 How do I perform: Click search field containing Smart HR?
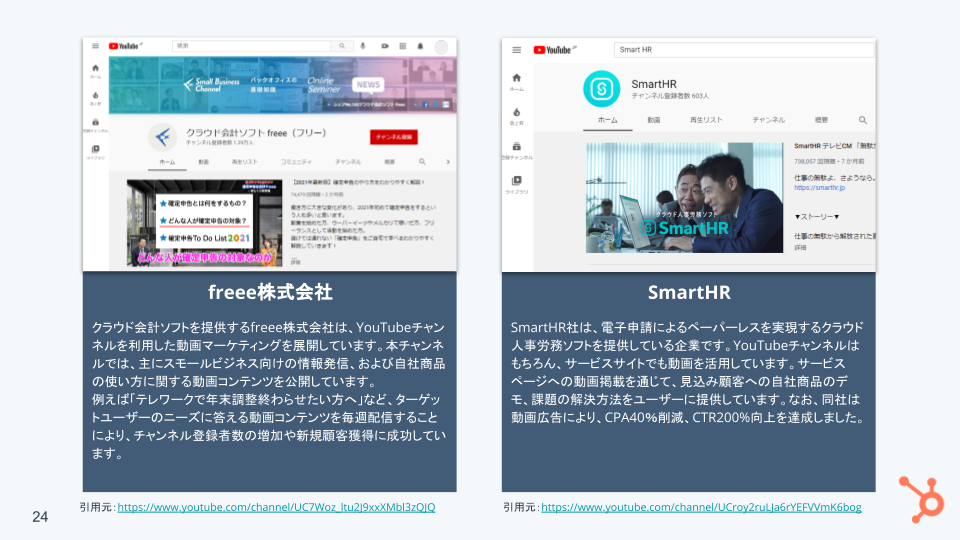coord(744,50)
